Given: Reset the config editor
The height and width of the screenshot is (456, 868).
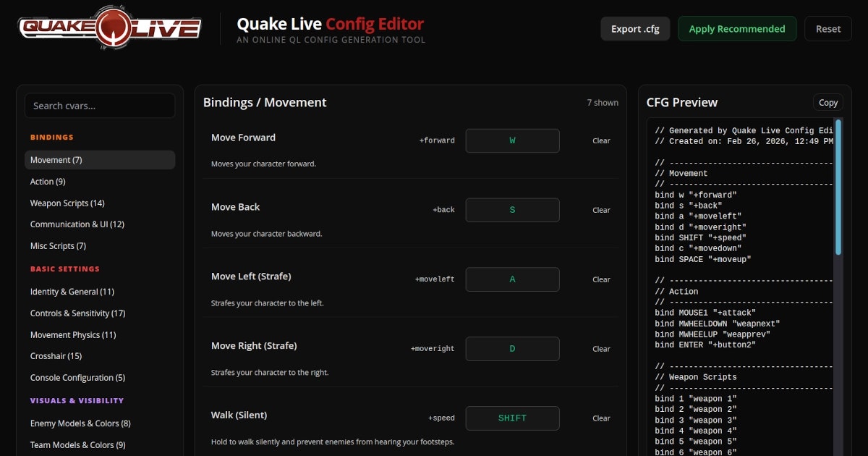Looking at the screenshot, I should 827,29.
